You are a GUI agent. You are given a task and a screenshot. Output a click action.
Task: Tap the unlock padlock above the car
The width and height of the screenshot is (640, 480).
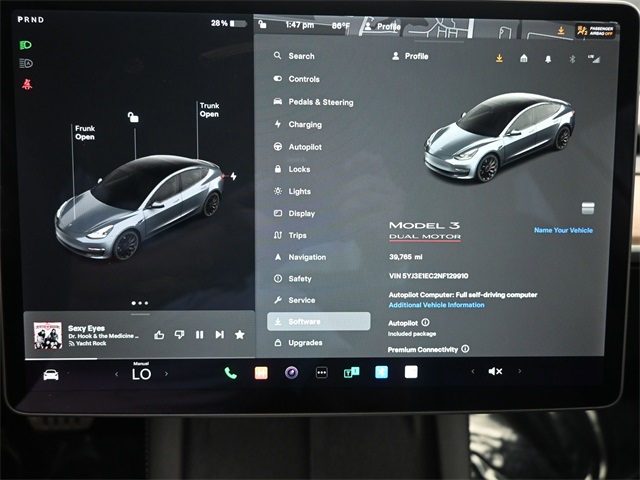(x=133, y=117)
